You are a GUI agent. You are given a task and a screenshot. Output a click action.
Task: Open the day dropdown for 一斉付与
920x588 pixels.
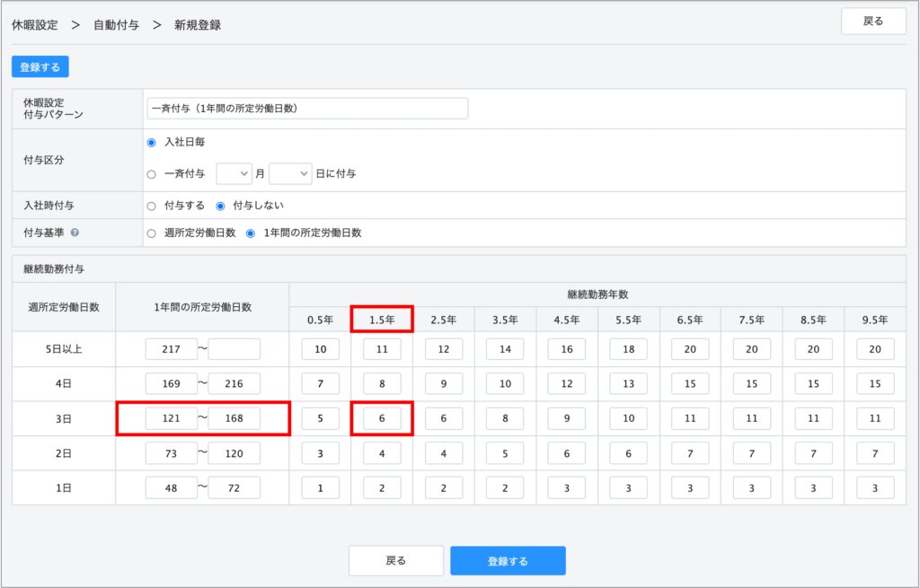[x=290, y=173]
